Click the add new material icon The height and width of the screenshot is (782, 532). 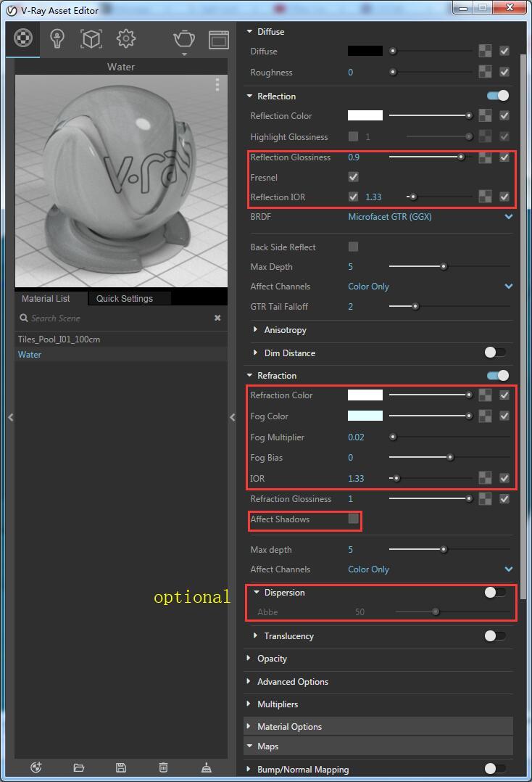pyautogui.click(x=36, y=767)
